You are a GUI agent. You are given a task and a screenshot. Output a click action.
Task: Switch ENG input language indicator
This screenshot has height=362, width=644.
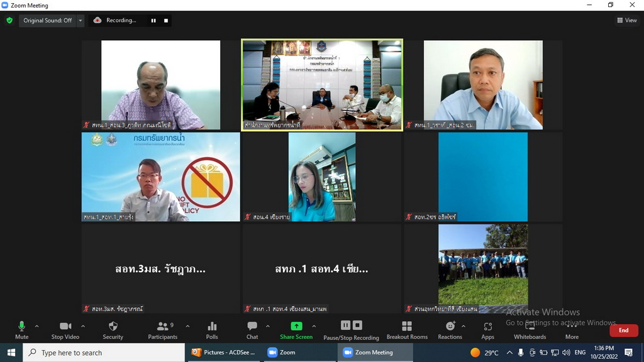(580, 353)
